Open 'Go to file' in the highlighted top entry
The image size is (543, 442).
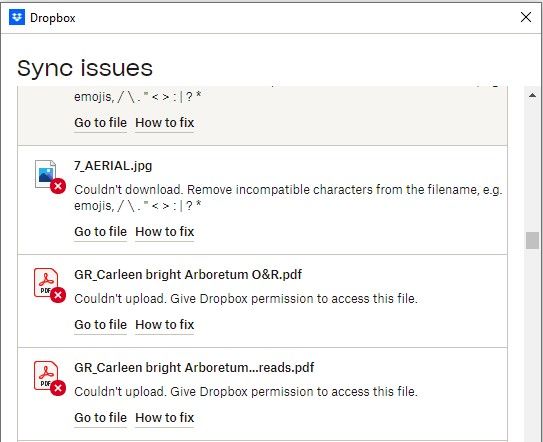pyautogui.click(x=100, y=123)
